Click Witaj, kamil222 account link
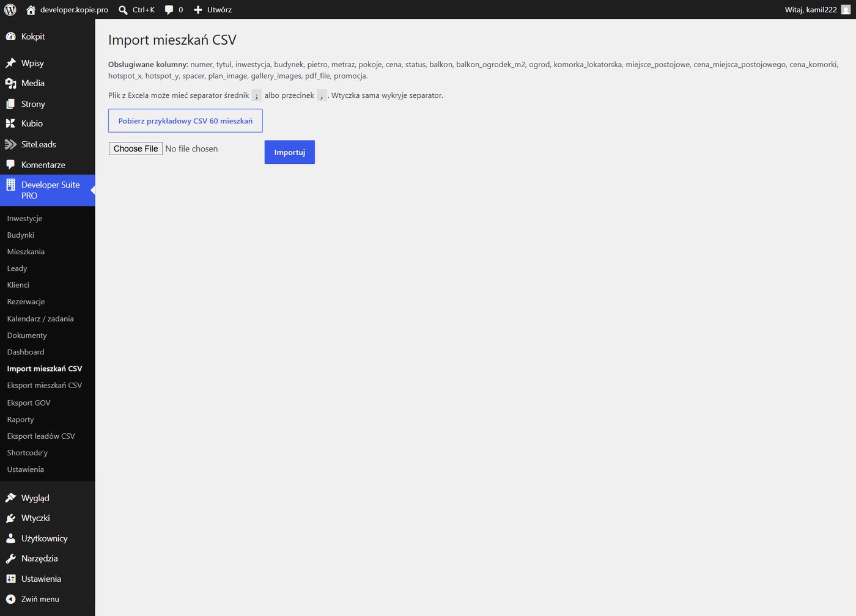 pyautogui.click(x=811, y=10)
